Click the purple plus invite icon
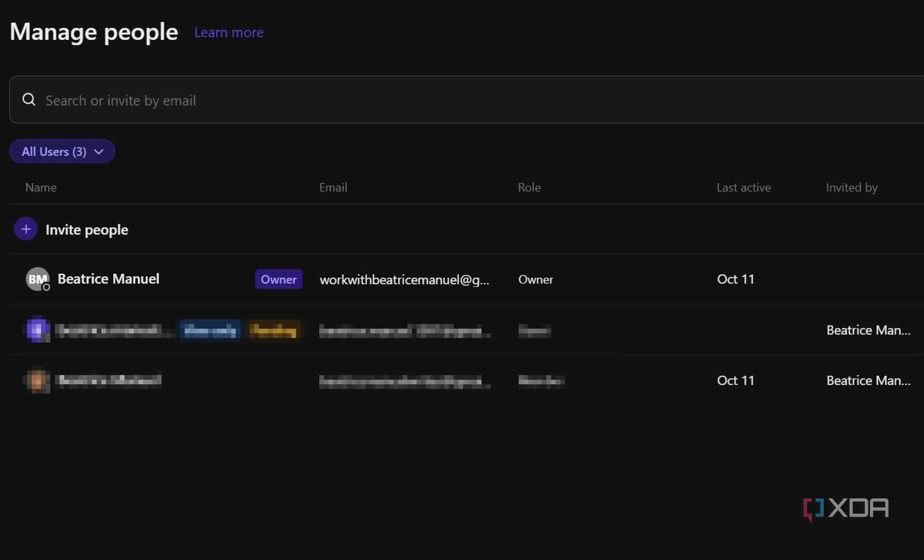This screenshot has width=924, height=560. tap(26, 229)
